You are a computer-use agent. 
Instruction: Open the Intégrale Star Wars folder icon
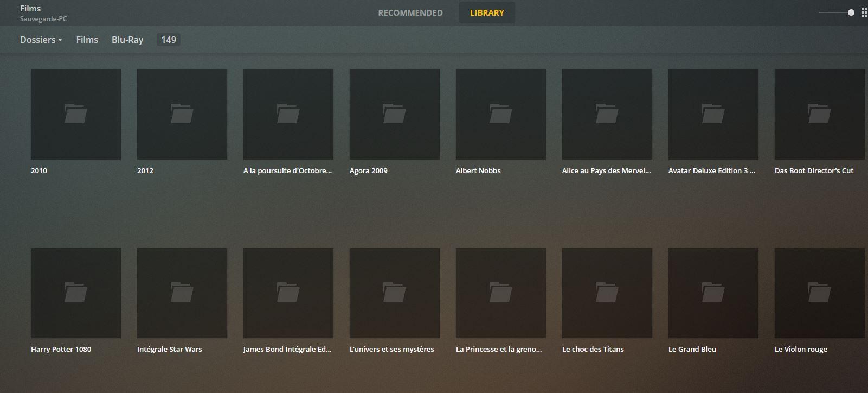[x=182, y=293]
